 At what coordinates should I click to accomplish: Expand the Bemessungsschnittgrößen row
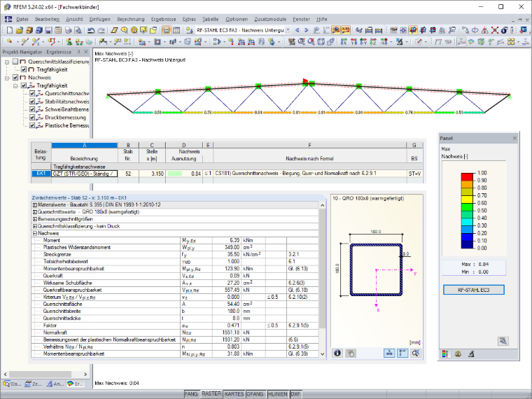click(x=34, y=219)
